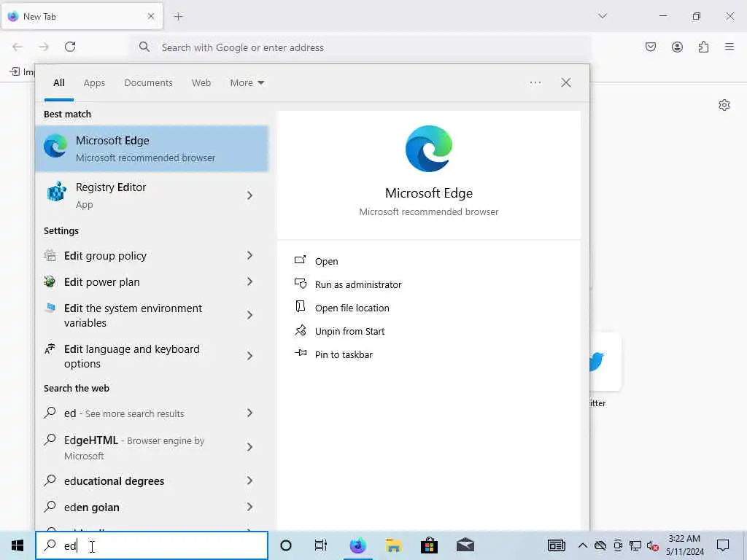Open Firefox account icon
This screenshot has height=560, width=747.
coord(677,47)
